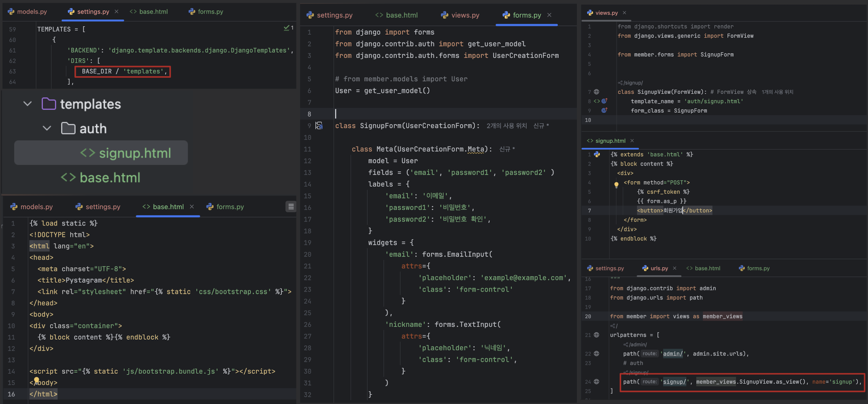Collapse the templates folder
The height and width of the screenshot is (404, 868).
coord(28,104)
